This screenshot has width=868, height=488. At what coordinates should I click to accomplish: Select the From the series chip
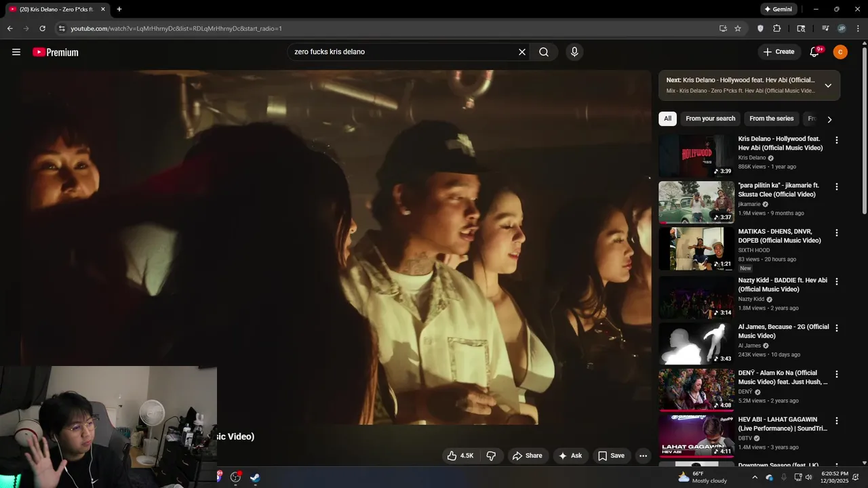click(x=771, y=119)
